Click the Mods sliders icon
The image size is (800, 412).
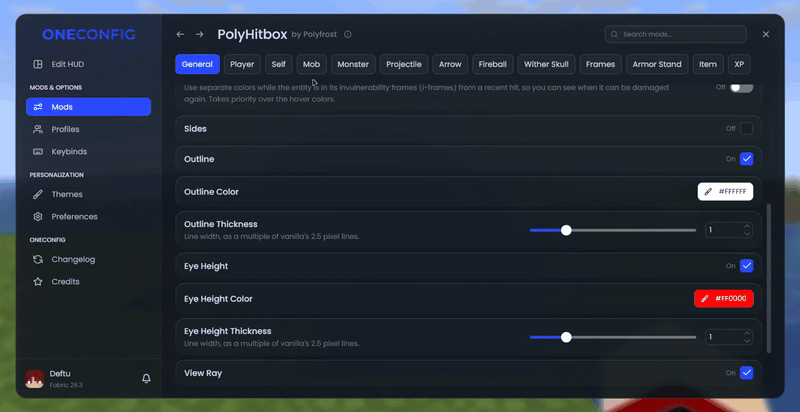tap(38, 107)
